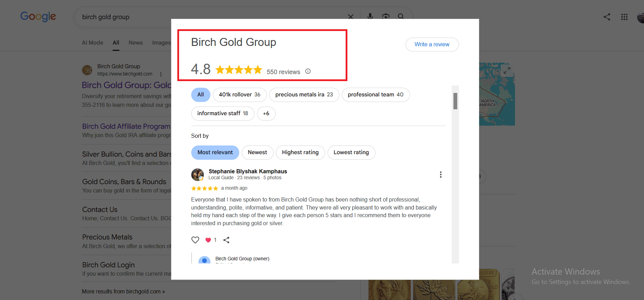Image resolution: width=644 pixels, height=300 pixels.
Task: Open the three-dot menu next to birchgold.com
Action: click(161, 74)
